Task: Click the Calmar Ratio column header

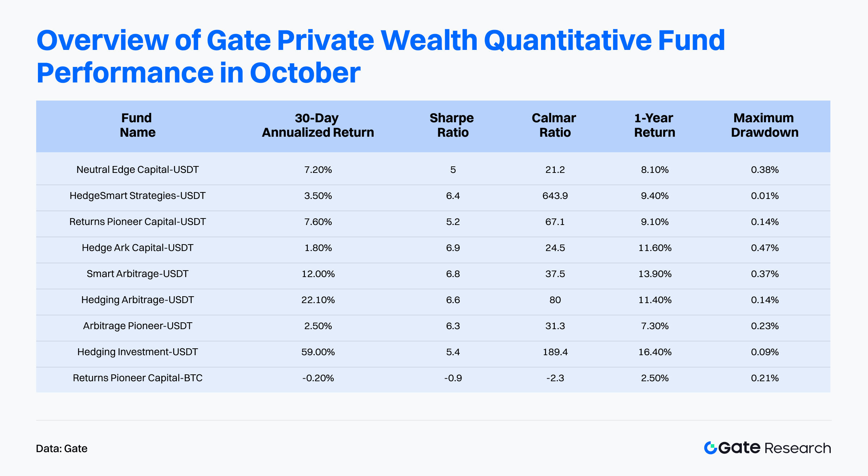Action: [554, 125]
